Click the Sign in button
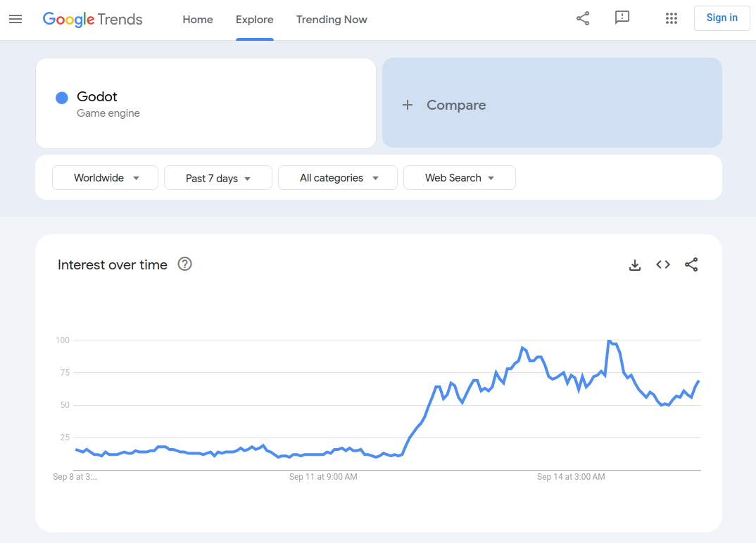The image size is (756, 543). [722, 18]
